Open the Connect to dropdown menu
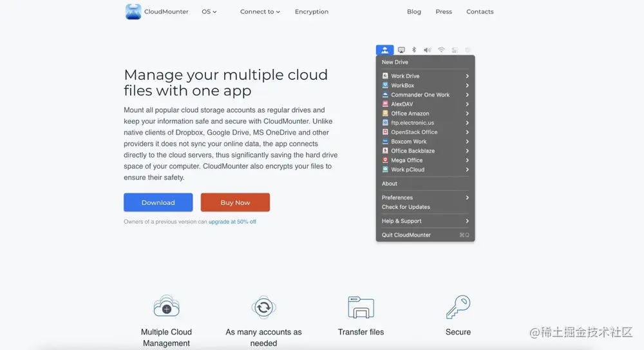This screenshot has height=350, width=644. [x=260, y=12]
